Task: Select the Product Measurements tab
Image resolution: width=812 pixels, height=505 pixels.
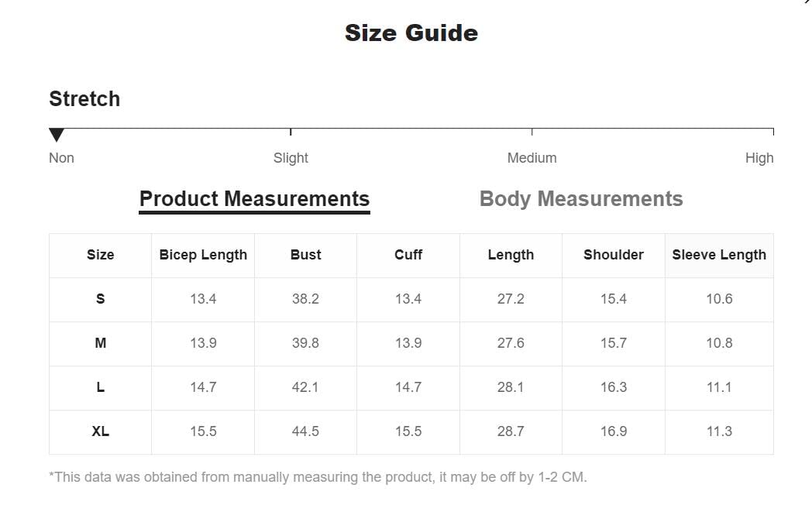Action: coord(254,199)
